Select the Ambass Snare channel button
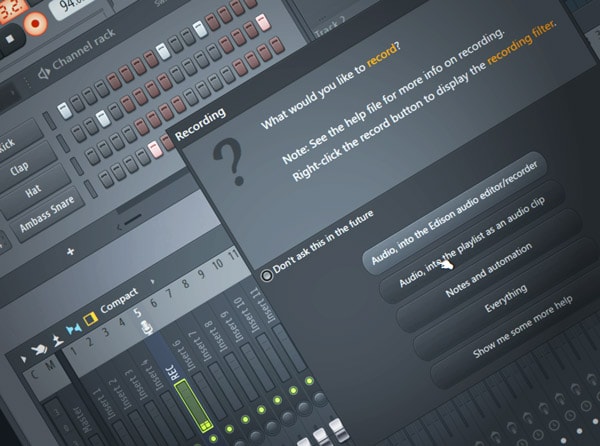 (49, 213)
